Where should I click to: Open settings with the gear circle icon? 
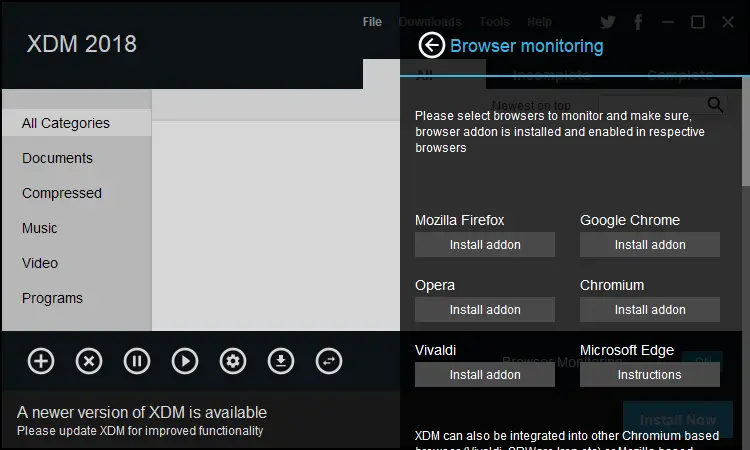(233, 361)
